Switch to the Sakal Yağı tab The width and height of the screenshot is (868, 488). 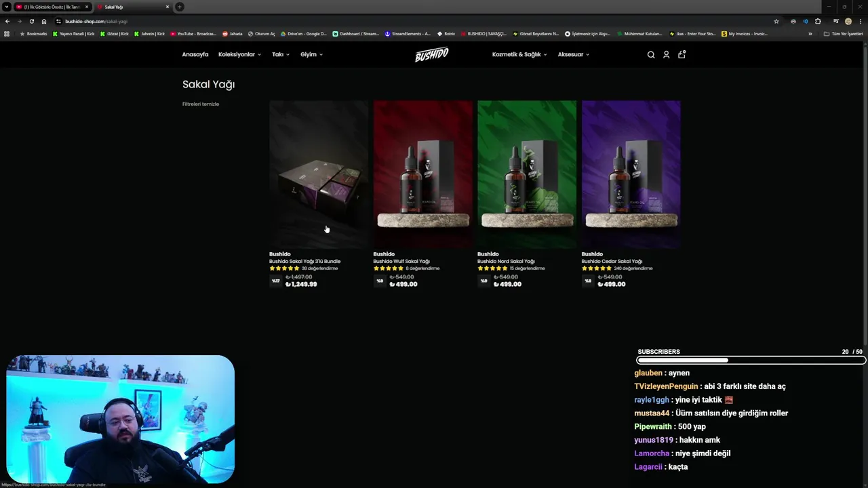point(133,7)
